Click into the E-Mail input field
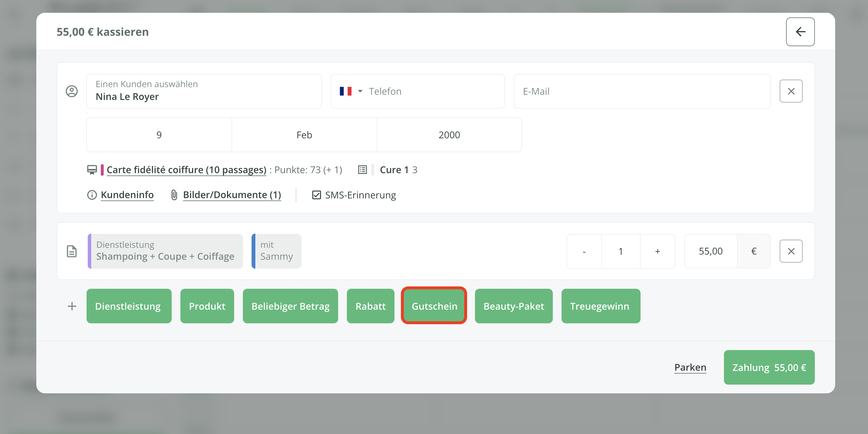Screen dimensions: 868x434 coord(642,91)
